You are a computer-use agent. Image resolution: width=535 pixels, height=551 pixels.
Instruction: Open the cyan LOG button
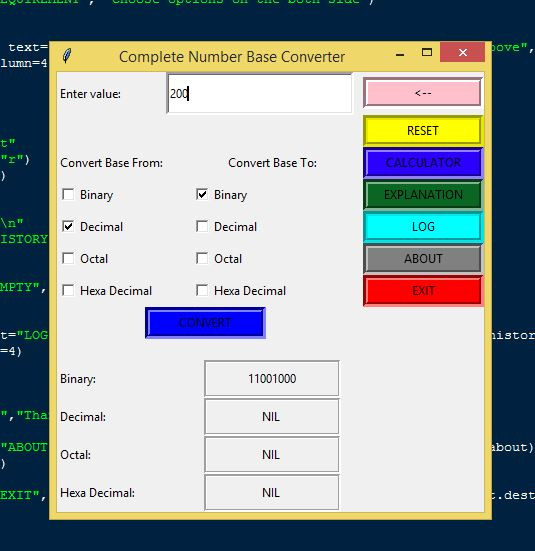click(423, 227)
